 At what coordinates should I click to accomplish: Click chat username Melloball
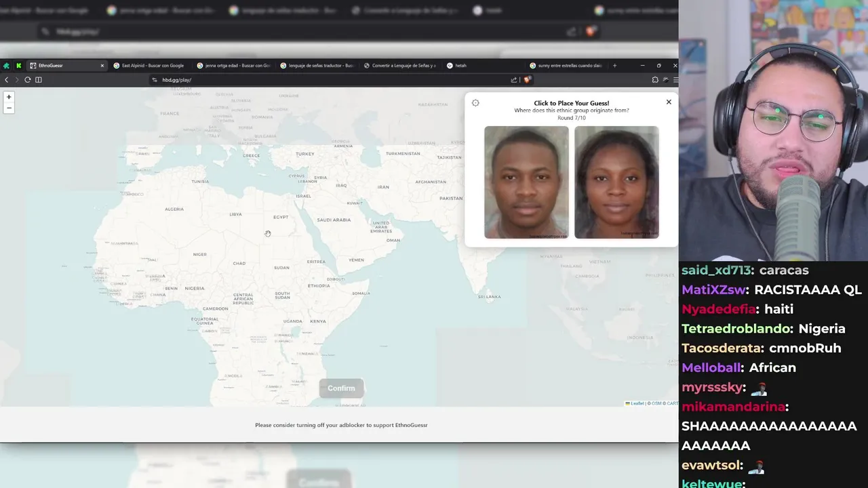[x=711, y=367]
